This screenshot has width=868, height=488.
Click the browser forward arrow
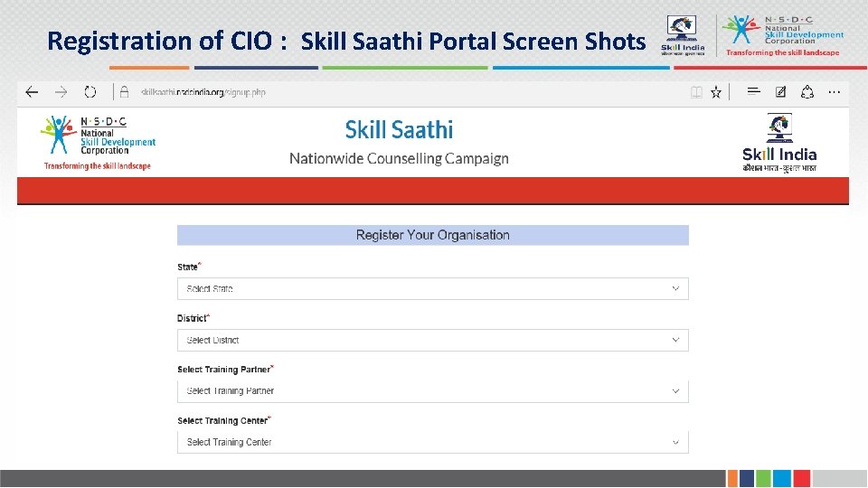click(61, 92)
